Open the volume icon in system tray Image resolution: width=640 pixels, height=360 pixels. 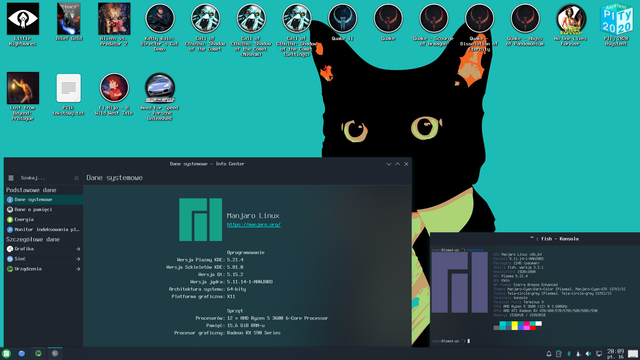click(x=588, y=354)
